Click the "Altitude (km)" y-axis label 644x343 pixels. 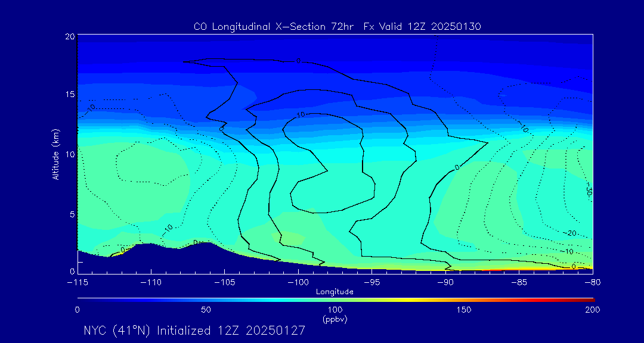[55, 154]
